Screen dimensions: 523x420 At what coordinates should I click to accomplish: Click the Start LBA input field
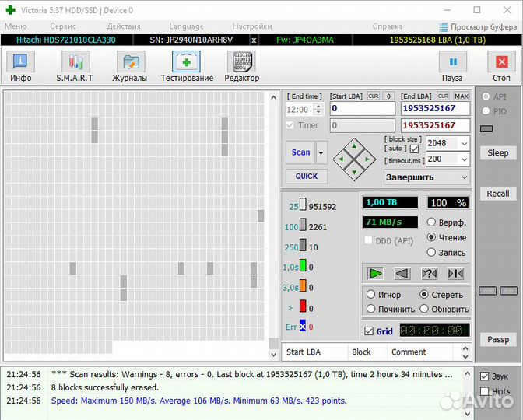coord(362,109)
